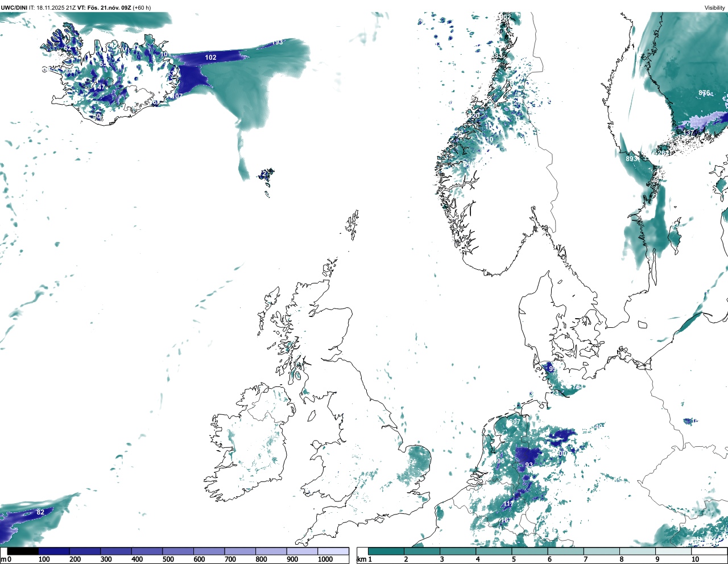
Task: Select the 2–3 km legend swatch
Action: 422,551
